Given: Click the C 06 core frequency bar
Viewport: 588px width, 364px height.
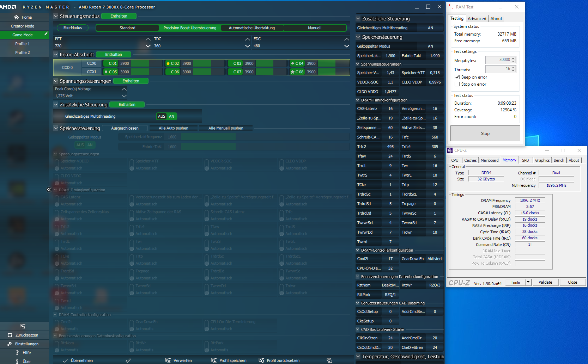Looking at the screenshot, I should tap(209, 72).
